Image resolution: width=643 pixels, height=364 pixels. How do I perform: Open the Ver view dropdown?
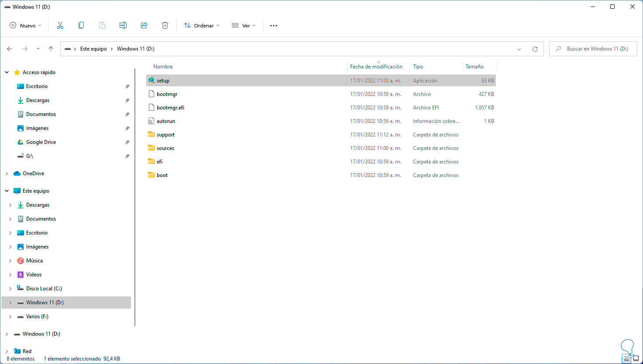[x=244, y=25]
